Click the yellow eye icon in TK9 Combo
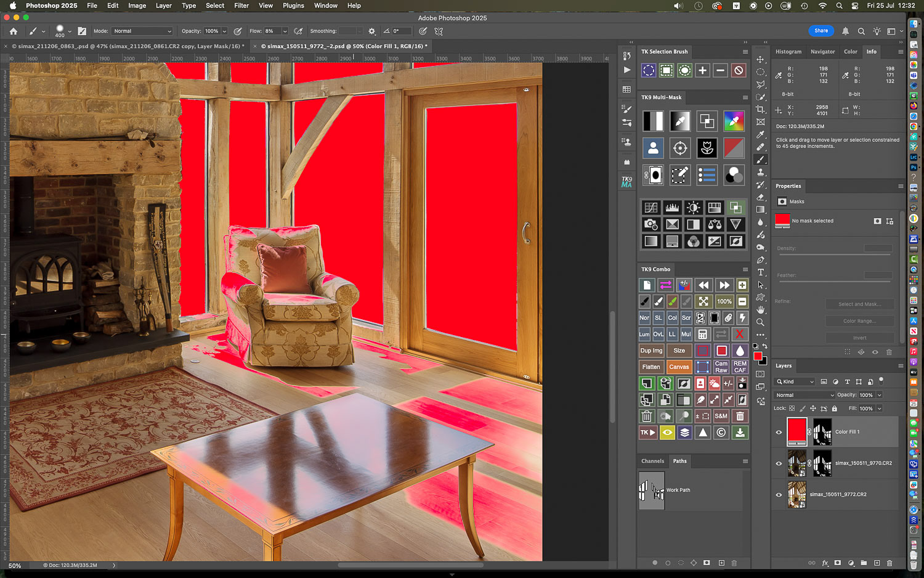The height and width of the screenshot is (578, 924). (667, 433)
